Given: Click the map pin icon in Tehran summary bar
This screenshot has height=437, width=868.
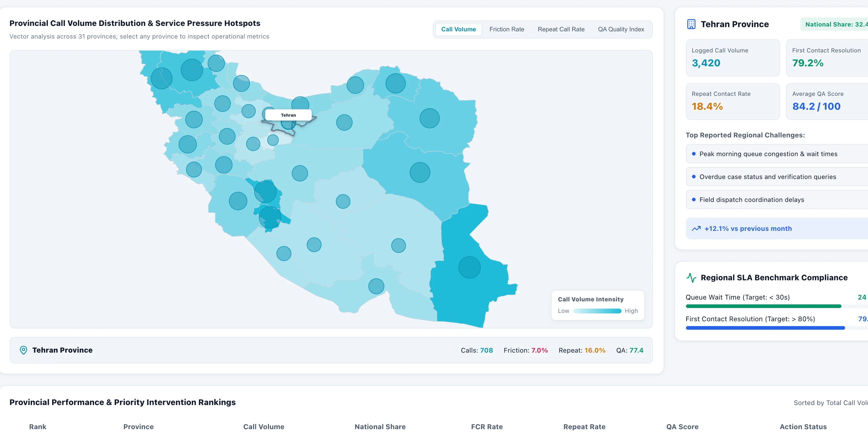Looking at the screenshot, I should pyautogui.click(x=23, y=350).
